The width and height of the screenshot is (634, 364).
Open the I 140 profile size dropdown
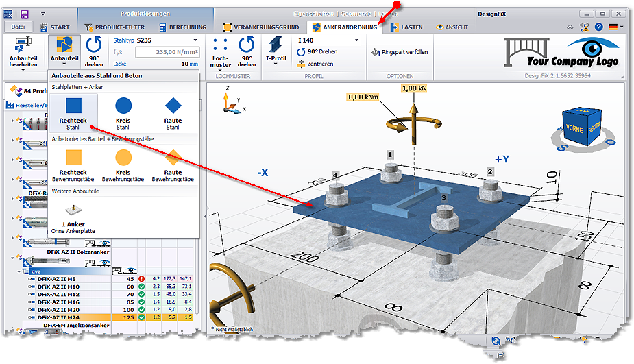click(x=356, y=40)
